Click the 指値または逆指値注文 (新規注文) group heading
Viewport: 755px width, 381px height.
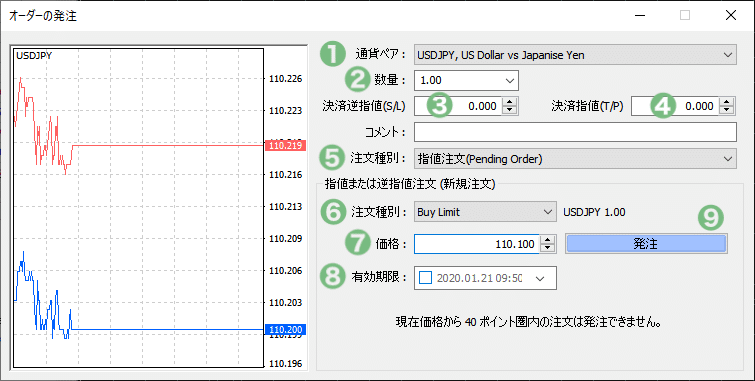click(x=410, y=184)
